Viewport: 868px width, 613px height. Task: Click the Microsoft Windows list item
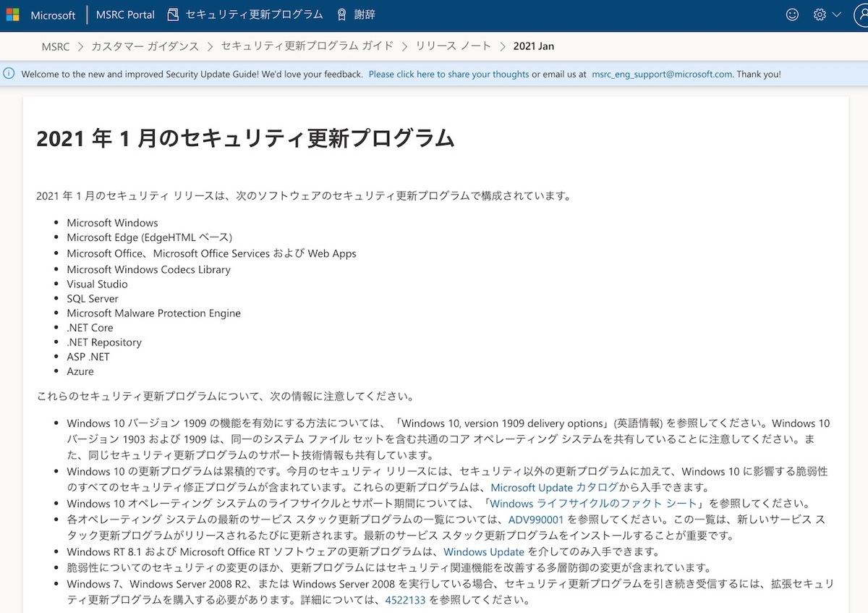(x=112, y=223)
